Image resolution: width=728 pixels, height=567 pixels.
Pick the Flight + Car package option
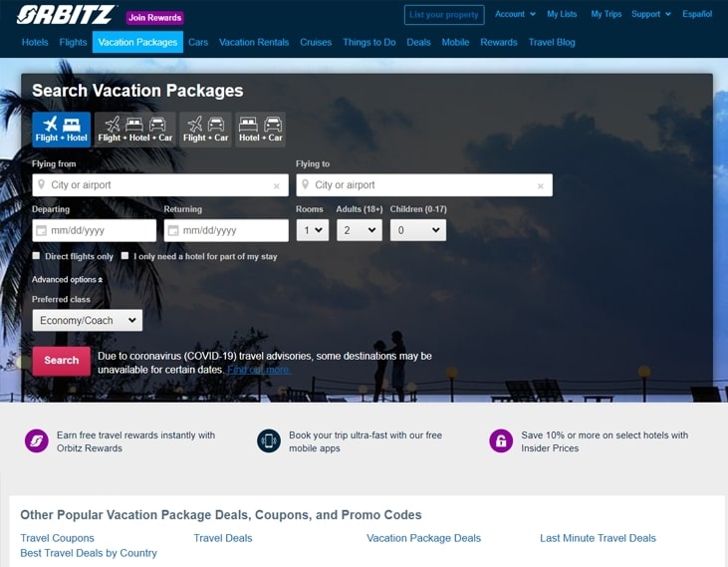206,130
